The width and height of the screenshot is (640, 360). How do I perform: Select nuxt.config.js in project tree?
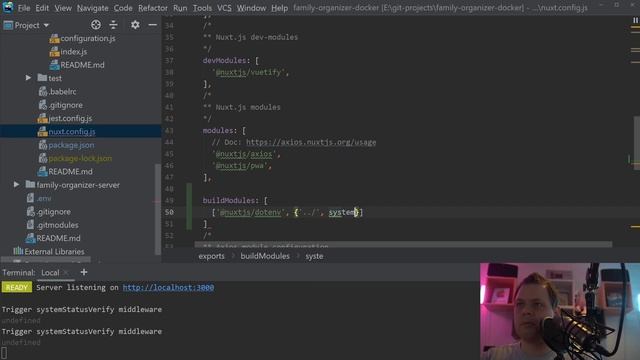72,132
